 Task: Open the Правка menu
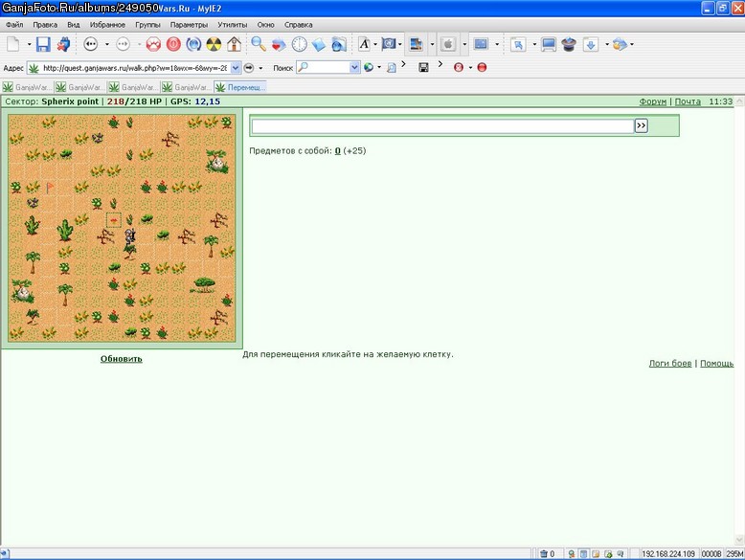coord(45,25)
